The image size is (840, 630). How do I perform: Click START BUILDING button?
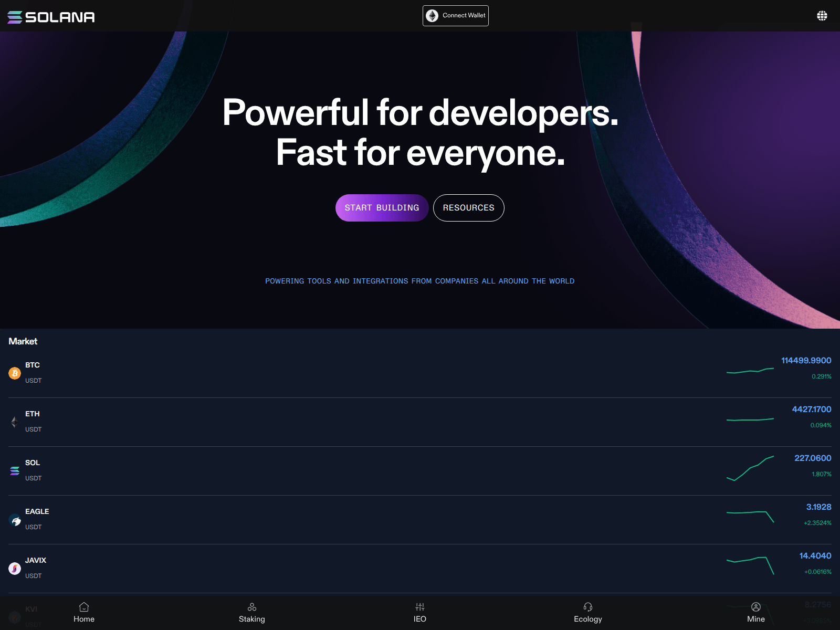pyautogui.click(x=382, y=208)
